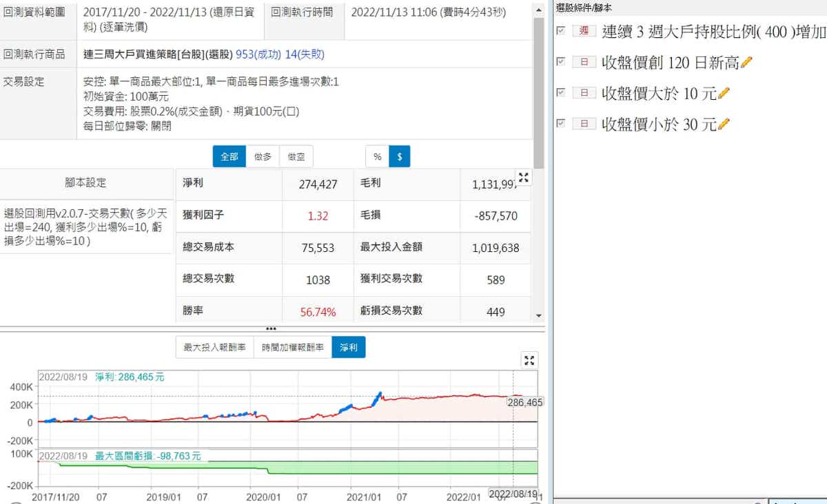Click scroll-down arrow of the statistics table

[539, 315]
